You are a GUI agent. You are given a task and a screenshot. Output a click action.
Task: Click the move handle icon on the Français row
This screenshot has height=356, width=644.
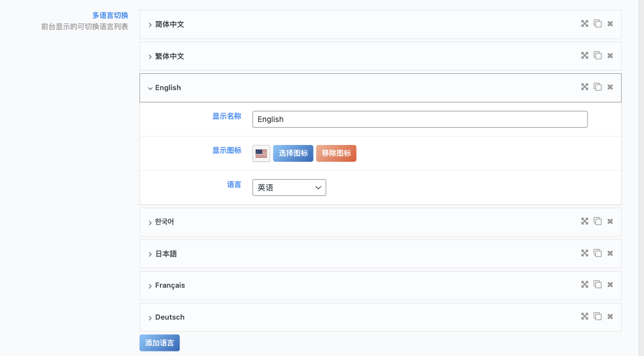click(x=584, y=284)
